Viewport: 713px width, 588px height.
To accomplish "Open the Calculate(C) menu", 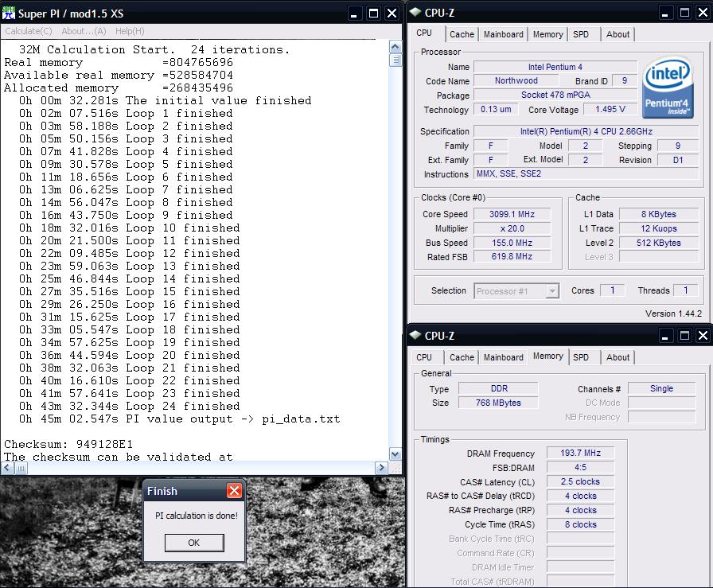I will (29, 31).
